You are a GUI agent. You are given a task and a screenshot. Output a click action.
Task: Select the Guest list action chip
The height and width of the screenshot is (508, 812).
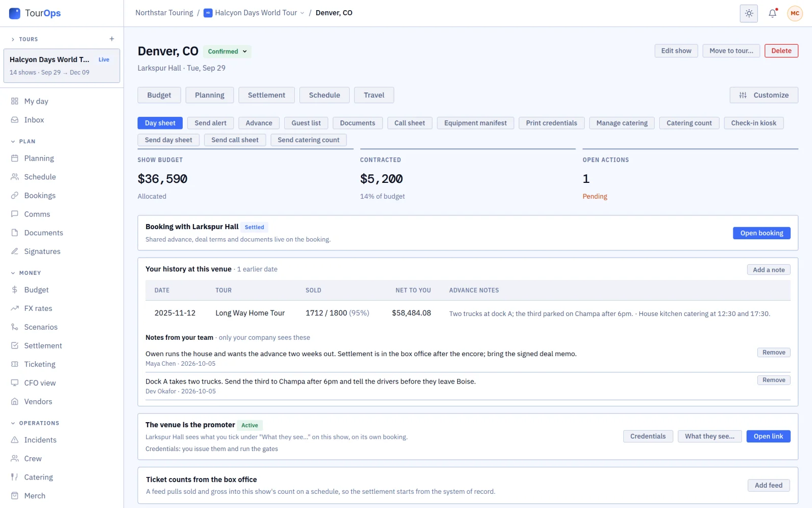click(306, 123)
